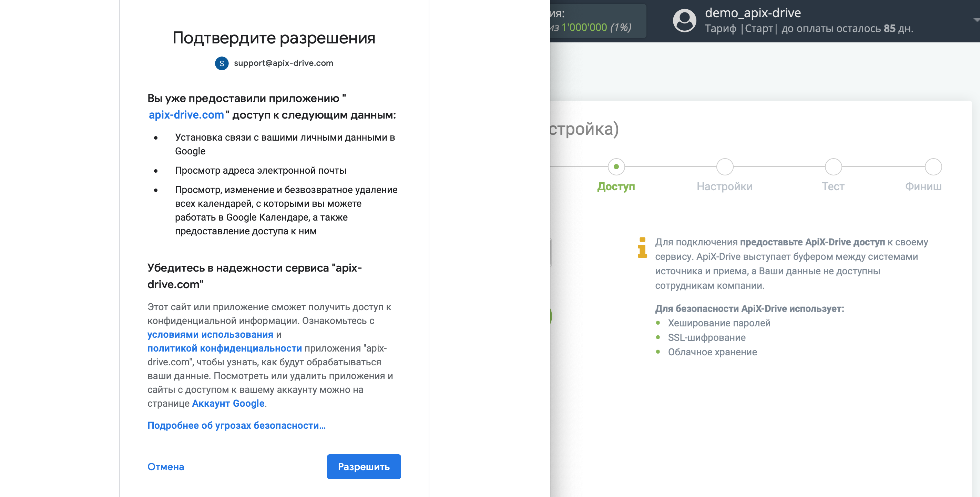Click SSL-шифрование list item
The image size is (980, 497).
706,337
